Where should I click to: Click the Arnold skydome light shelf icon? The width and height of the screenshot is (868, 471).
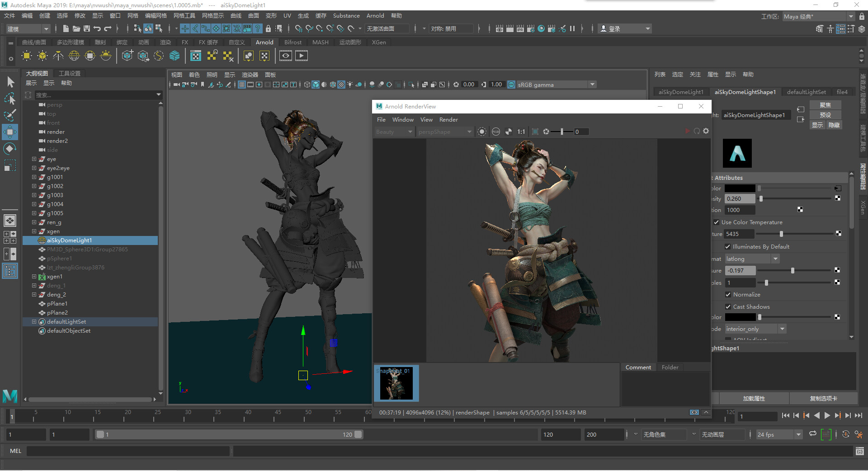(74, 56)
